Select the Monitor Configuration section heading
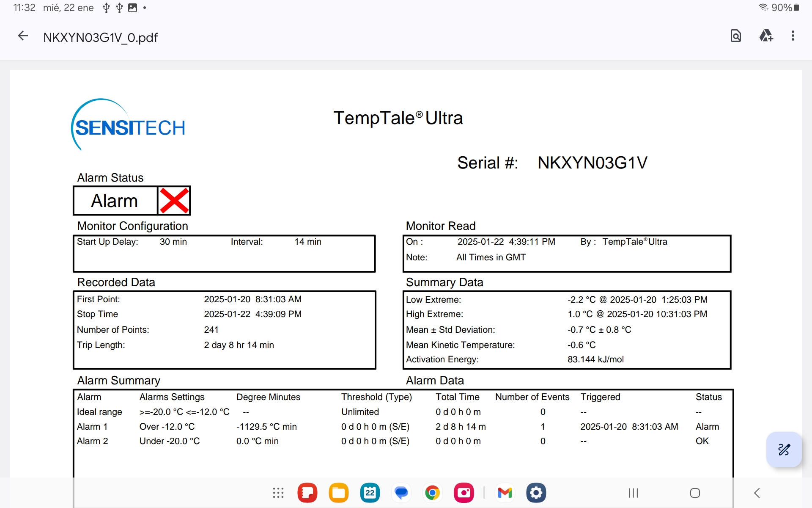The width and height of the screenshot is (812, 508). pos(132,226)
